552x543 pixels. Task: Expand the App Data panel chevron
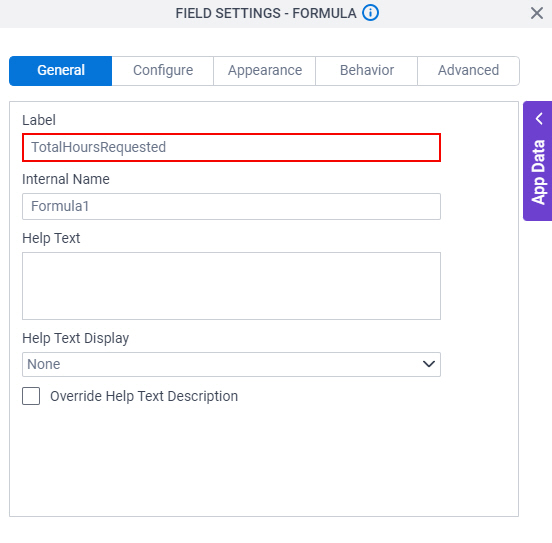coord(539,119)
